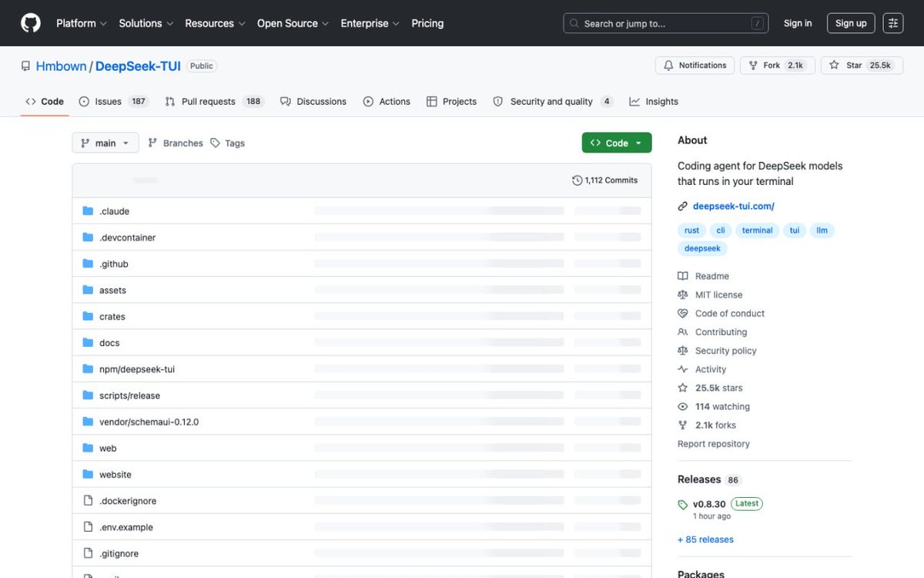This screenshot has width=924, height=578.
Task: Visit the deepseek-tui.com website link
Action: [733, 206]
